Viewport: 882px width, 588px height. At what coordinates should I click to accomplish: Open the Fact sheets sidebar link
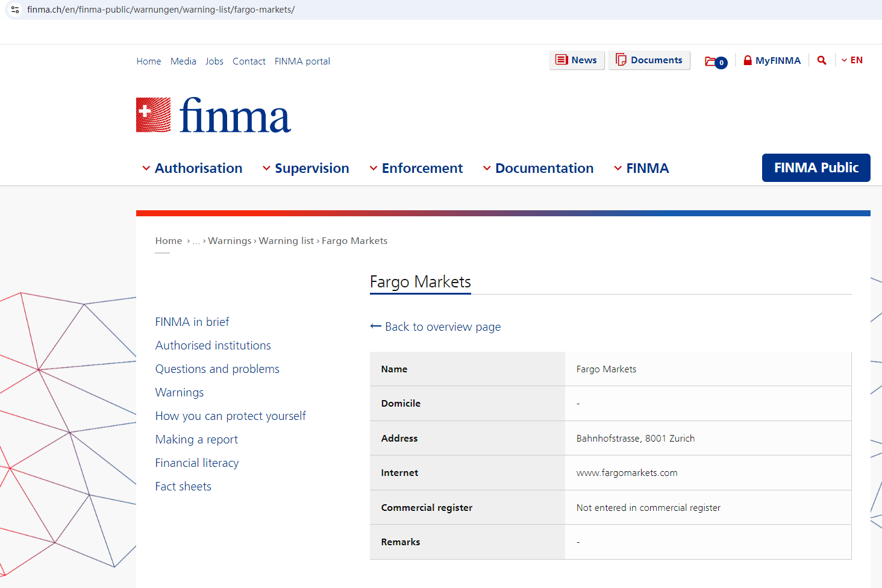coord(183,486)
